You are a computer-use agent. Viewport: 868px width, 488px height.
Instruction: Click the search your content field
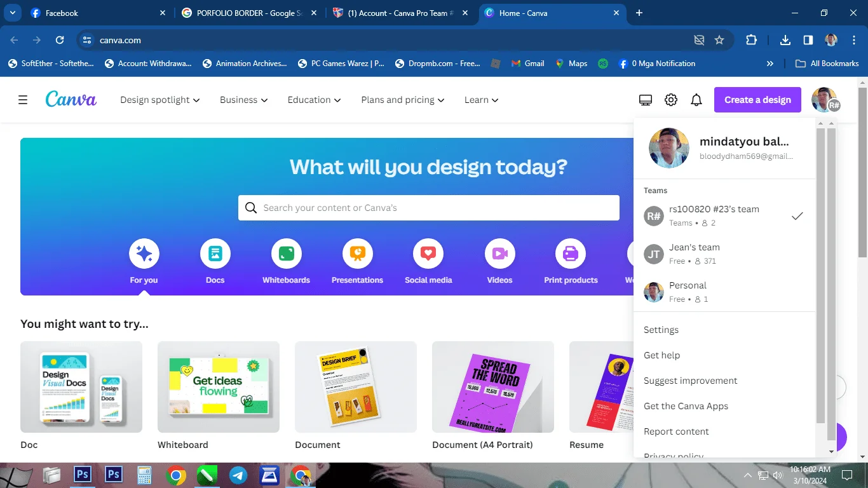[x=429, y=208]
